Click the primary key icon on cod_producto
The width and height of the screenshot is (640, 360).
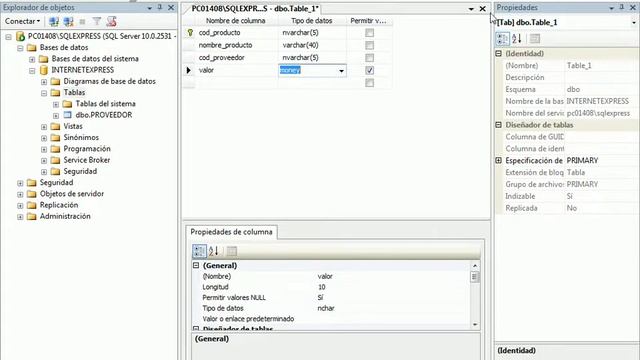click(190, 32)
